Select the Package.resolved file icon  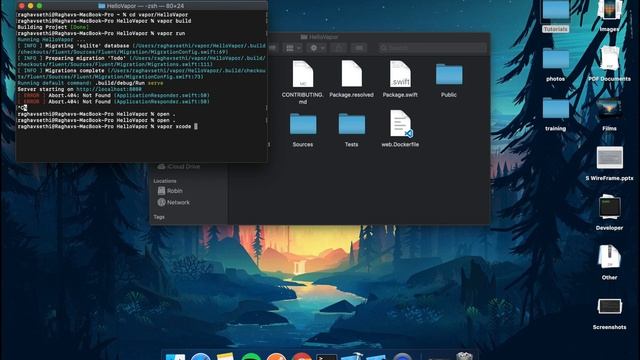click(351, 74)
